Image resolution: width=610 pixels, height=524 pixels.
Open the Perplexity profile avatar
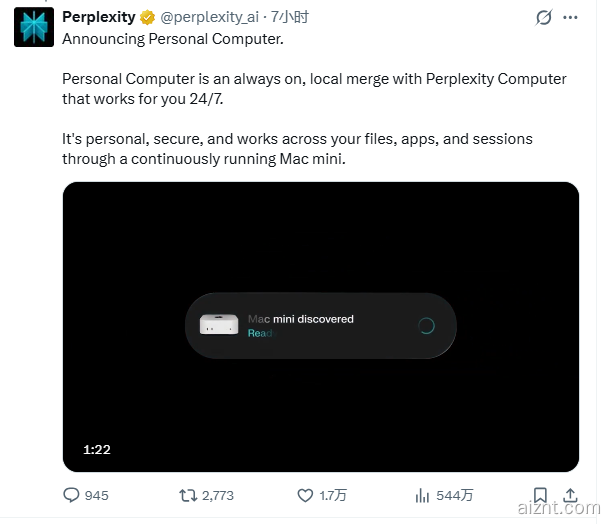coord(33,27)
